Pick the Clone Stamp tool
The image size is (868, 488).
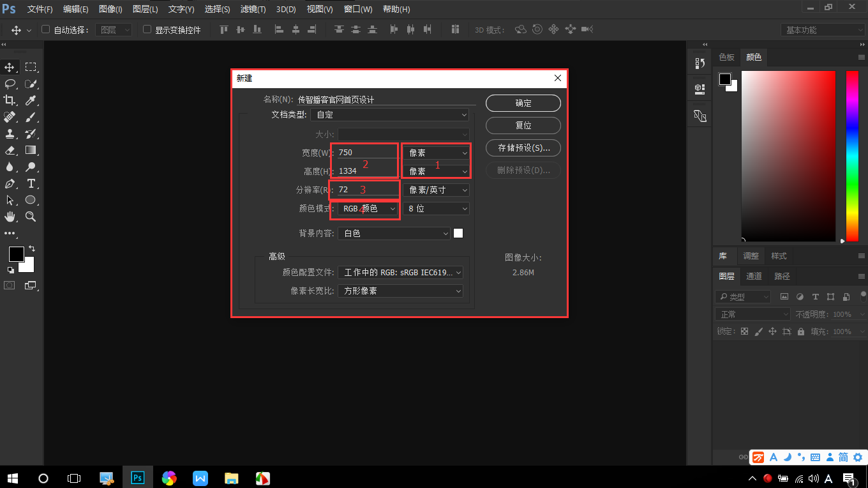tap(10, 133)
